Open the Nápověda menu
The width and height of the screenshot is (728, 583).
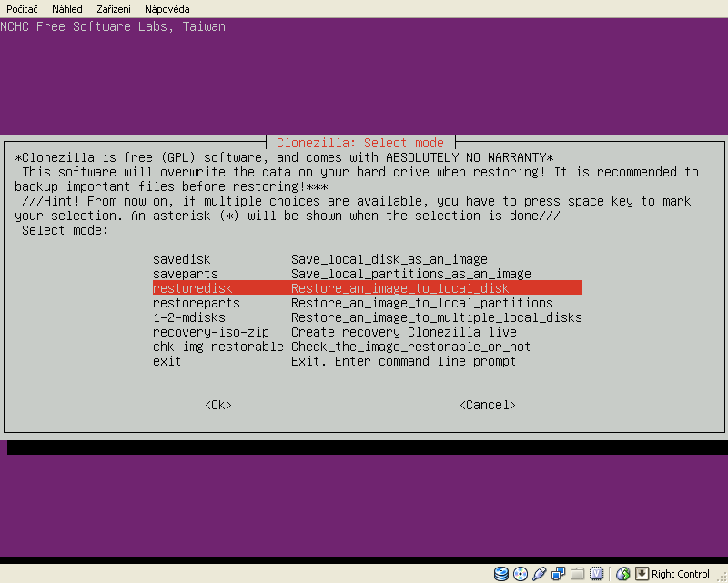coord(167,8)
